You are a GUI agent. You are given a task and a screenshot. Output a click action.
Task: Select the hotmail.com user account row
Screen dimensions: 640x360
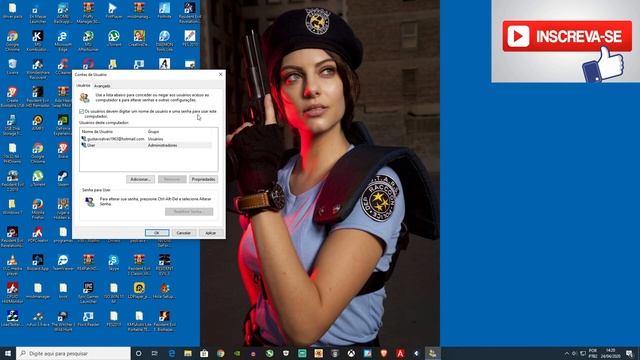(146, 139)
